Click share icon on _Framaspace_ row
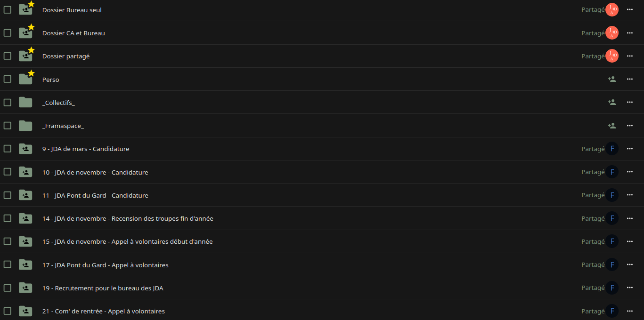Image resolution: width=644 pixels, height=320 pixels. tap(611, 126)
